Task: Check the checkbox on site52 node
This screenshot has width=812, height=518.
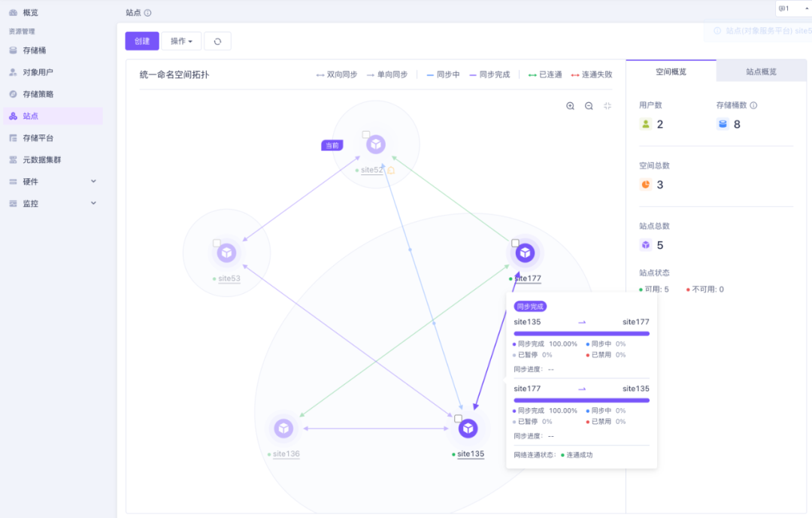Action: point(366,135)
